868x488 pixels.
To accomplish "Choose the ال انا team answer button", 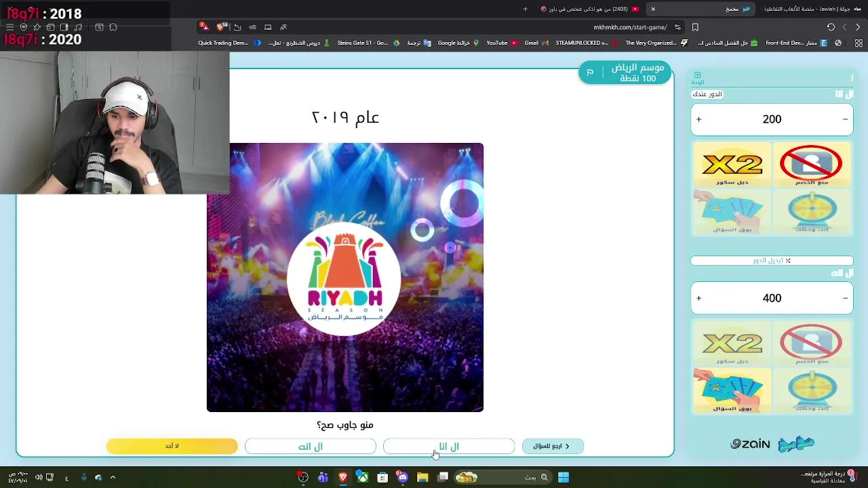I will click(x=449, y=446).
